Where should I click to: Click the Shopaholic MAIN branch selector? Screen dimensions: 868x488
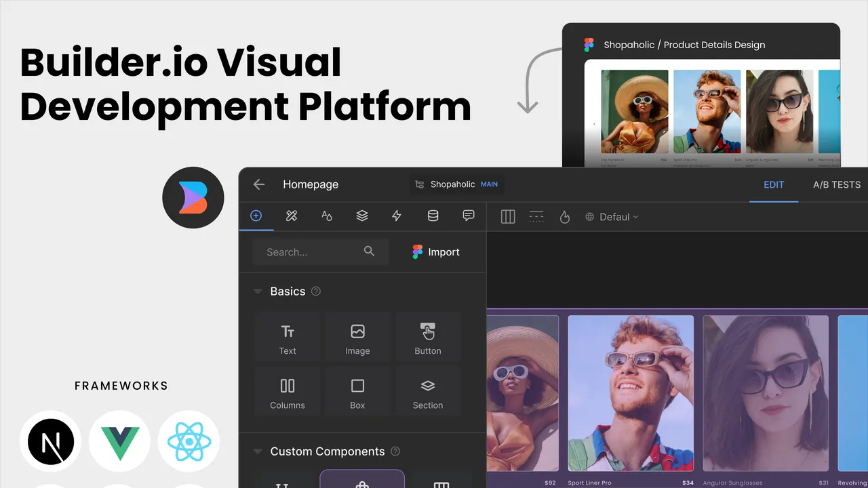(458, 184)
